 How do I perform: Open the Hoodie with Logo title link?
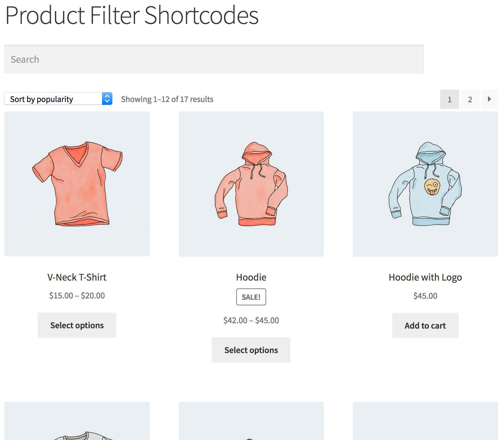[425, 277]
